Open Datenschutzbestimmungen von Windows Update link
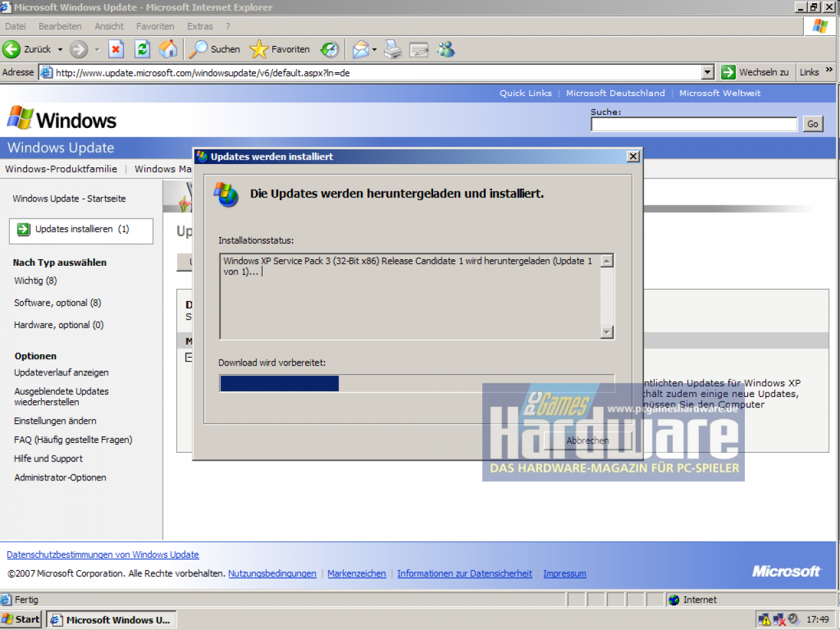This screenshot has width=840, height=630. (103, 555)
